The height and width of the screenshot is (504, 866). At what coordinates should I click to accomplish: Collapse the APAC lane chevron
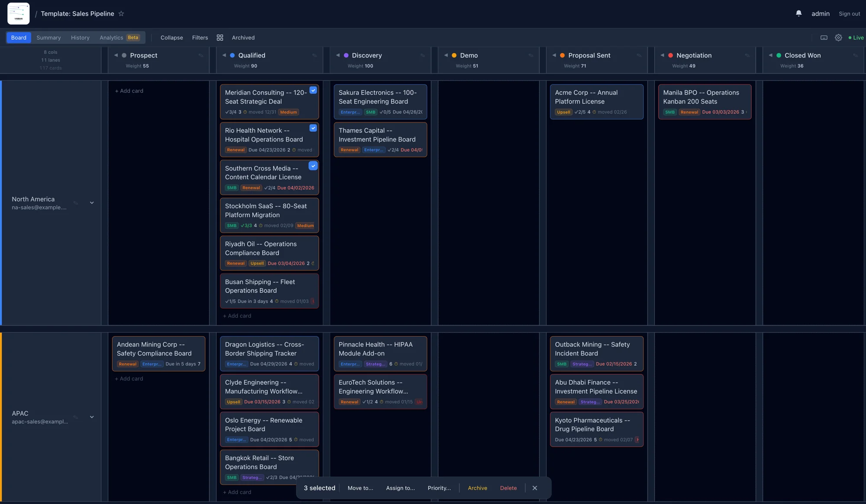(x=92, y=417)
